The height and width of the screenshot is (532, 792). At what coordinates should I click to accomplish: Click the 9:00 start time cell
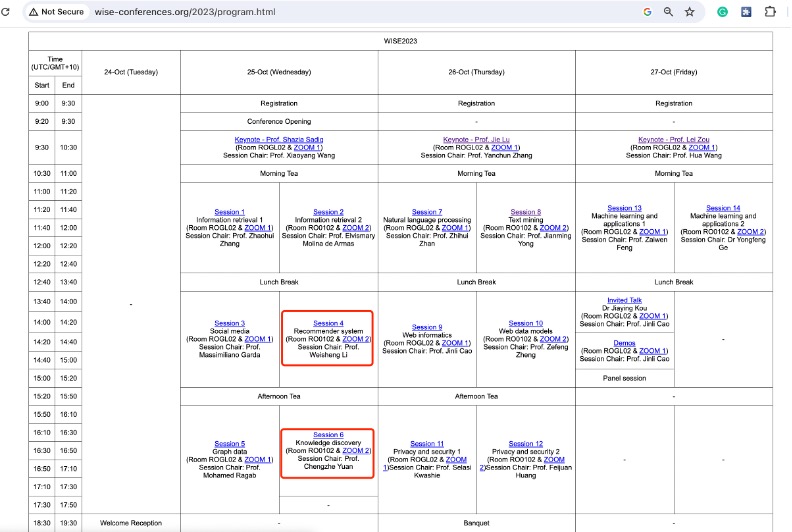(x=42, y=103)
